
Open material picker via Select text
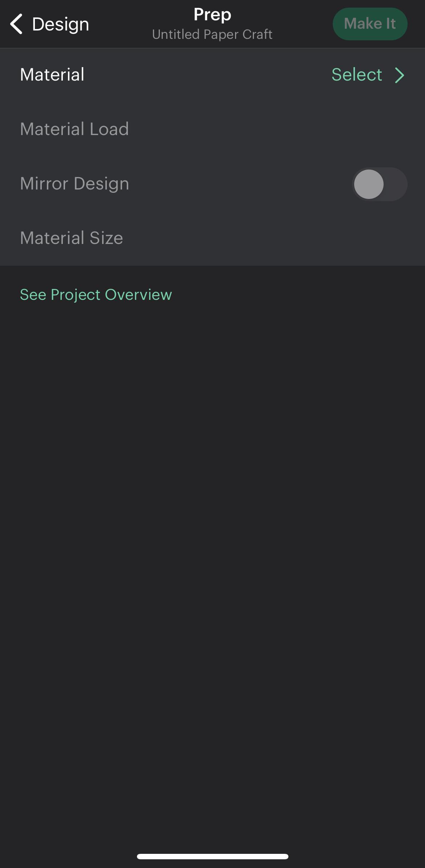[x=357, y=75]
